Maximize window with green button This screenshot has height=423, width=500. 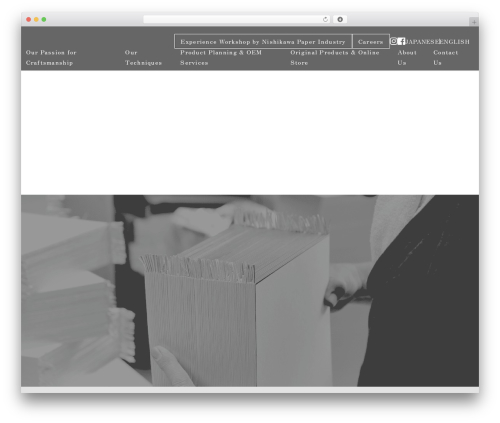(44, 19)
